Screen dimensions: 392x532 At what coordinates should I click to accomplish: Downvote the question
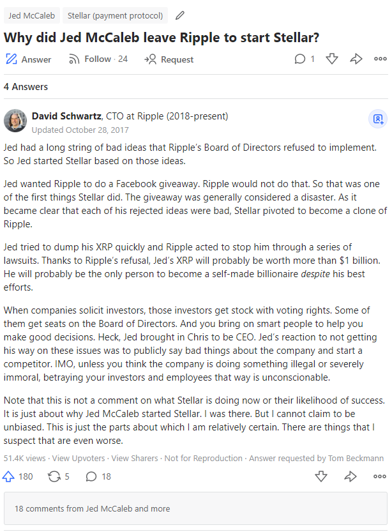tap(331, 59)
